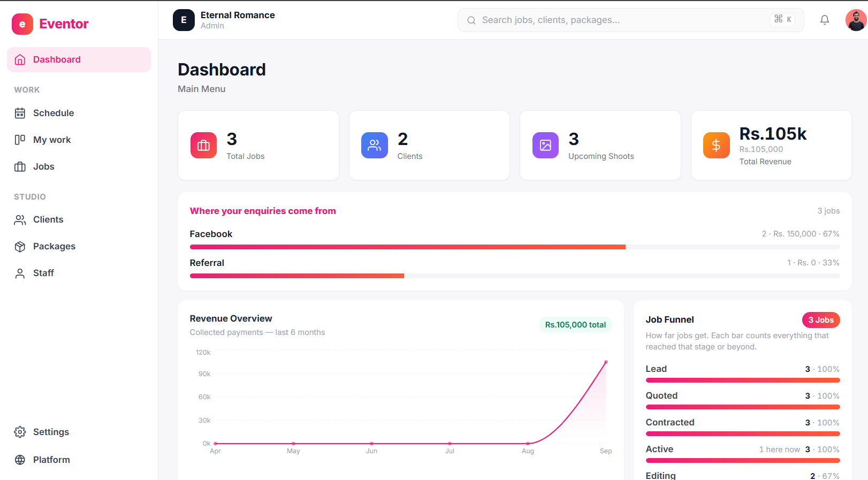The image size is (868, 480).
Task: Open Settings label in sidebar
Action: [51, 432]
